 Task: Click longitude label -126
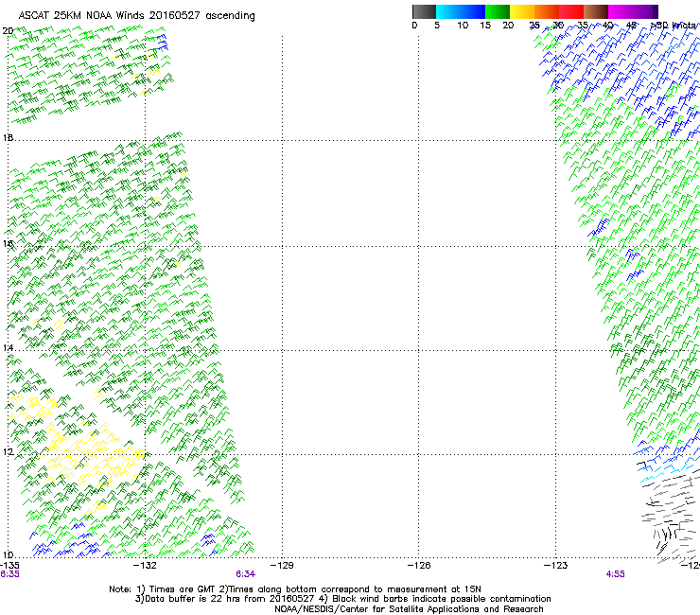pos(419,566)
